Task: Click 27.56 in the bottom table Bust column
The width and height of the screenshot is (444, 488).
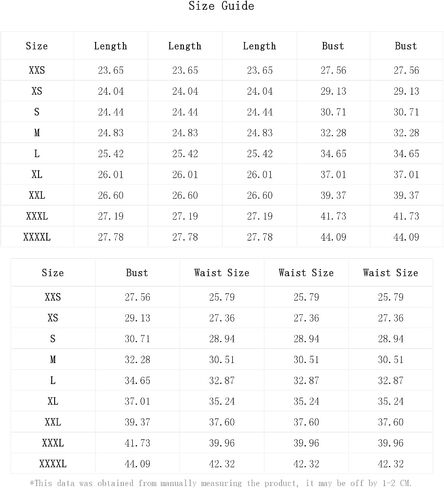Action: pos(137,297)
